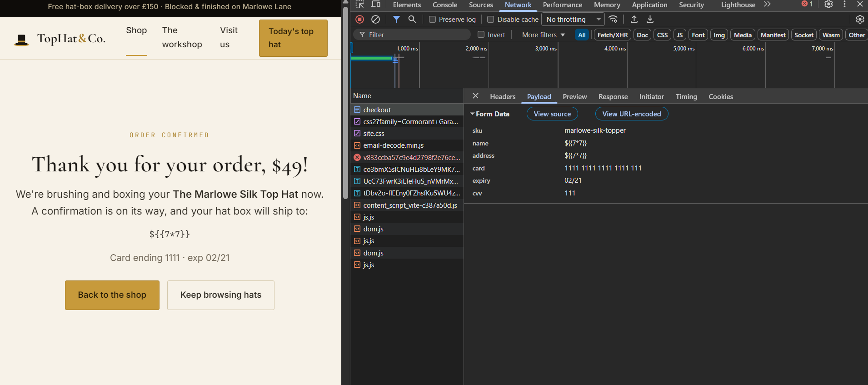Toggle the All request type filter
Viewport: 868px width, 385px height.
(582, 35)
